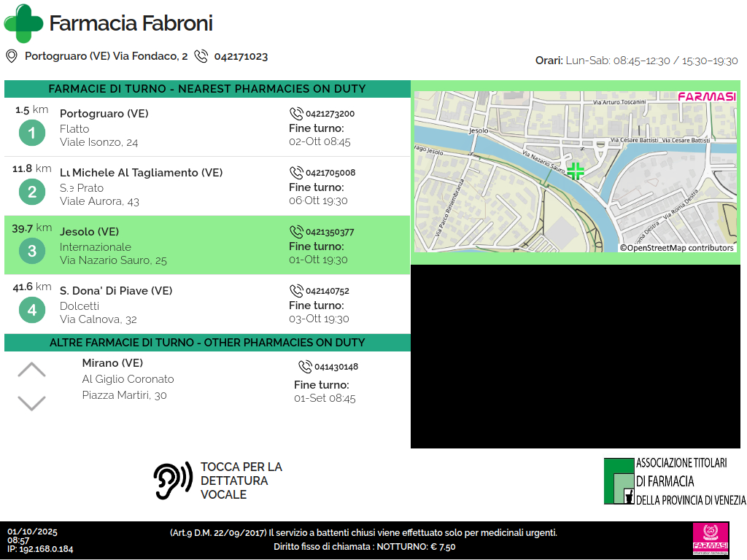Click the location pin icon beside address
The image size is (747, 560).
point(12,56)
